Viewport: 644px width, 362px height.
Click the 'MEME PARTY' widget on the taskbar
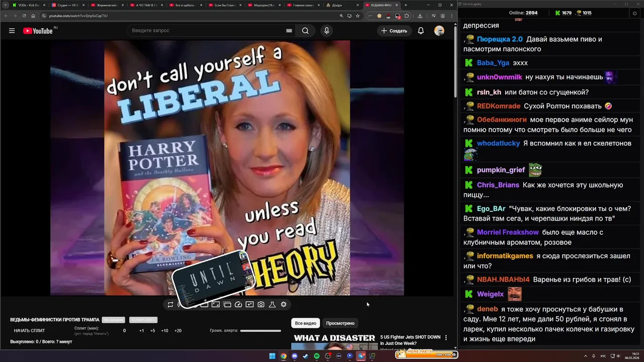[x=426, y=354]
